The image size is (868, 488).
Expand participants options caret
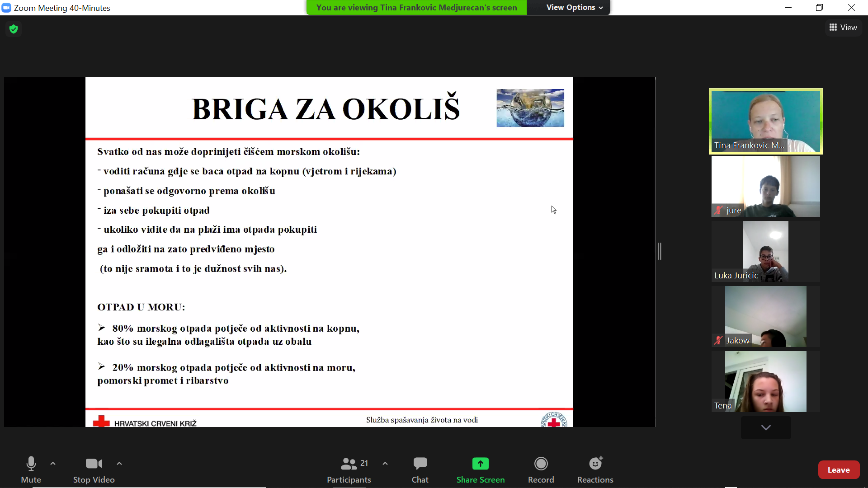click(x=385, y=464)
